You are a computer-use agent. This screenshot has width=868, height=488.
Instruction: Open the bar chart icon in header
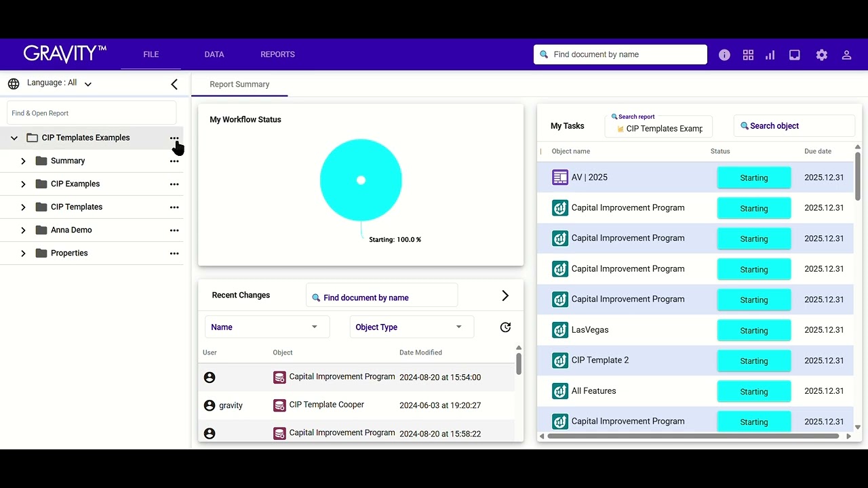pos(770,55)
